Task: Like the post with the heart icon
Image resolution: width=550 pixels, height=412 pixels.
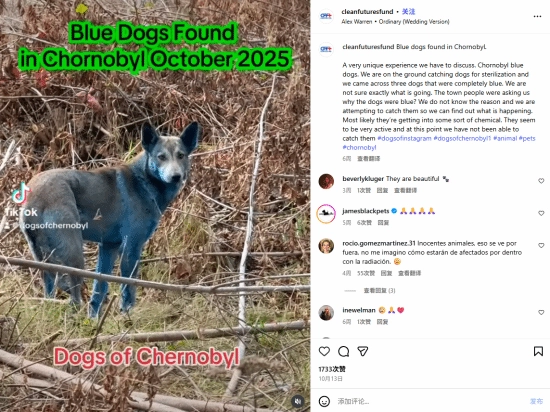Action: pos(324,351)
